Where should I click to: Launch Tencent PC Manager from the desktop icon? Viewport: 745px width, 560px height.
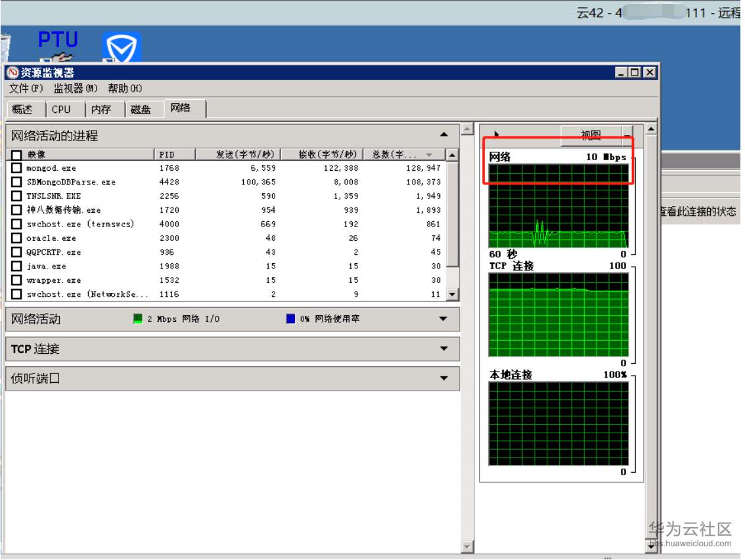[x=122, y=47]
